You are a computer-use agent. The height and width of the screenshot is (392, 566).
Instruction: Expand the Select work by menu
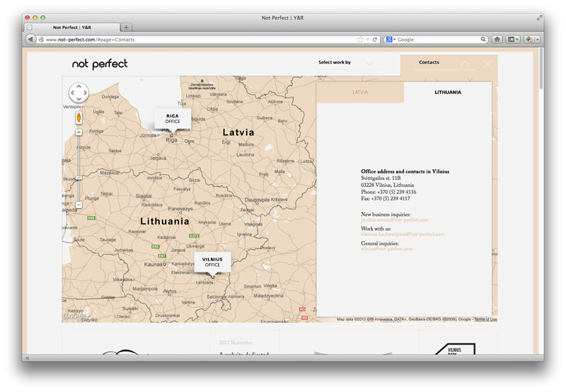pyautogui.click(x=345, y=62)
